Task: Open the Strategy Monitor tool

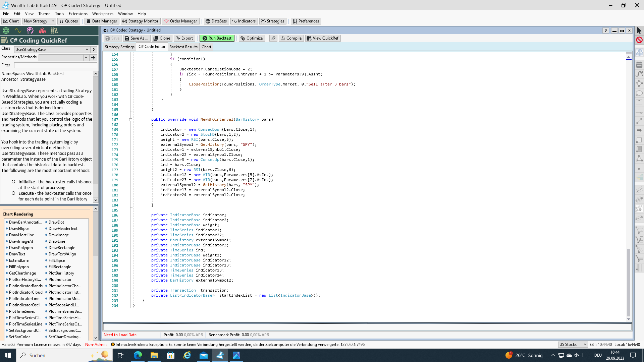Action: tap(141, 21)
